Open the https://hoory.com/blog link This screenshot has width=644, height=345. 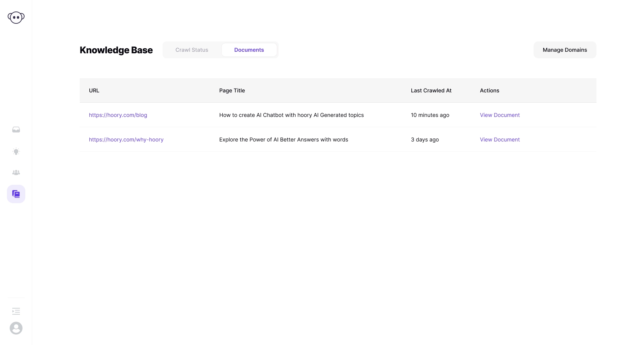click(118, 115)
